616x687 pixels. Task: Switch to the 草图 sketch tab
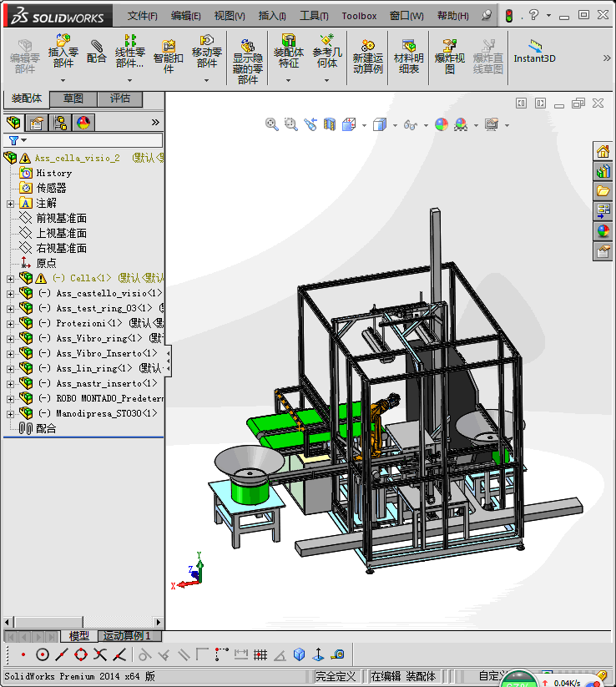click(x=73, y=99)
